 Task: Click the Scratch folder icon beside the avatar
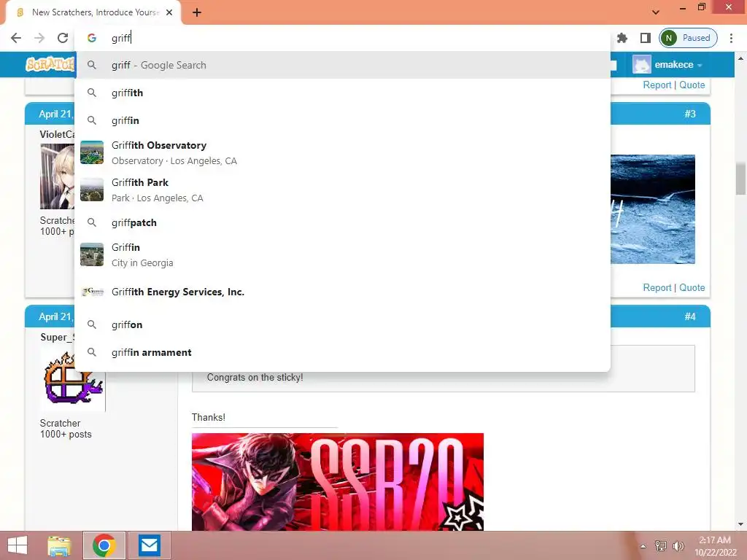tap(614, 65)
